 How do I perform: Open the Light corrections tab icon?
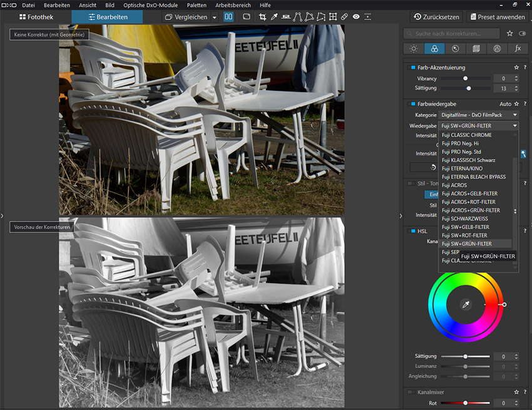click(x=414, y=48)
